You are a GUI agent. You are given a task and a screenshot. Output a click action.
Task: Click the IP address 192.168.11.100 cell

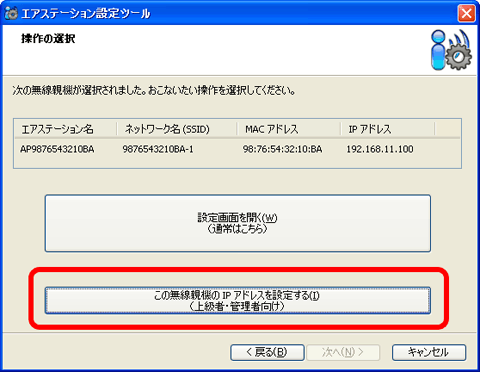(380, 149)
